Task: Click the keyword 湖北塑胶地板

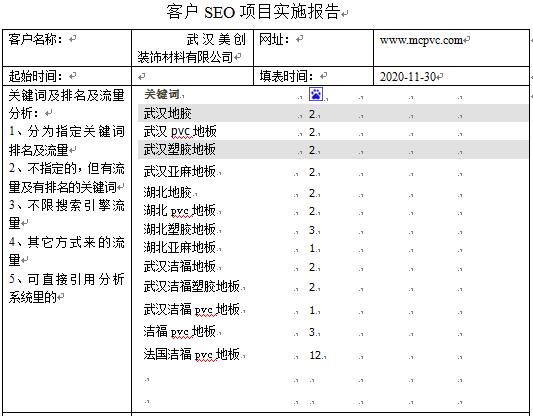Action: pyautogui.click(x=179, y=229)
